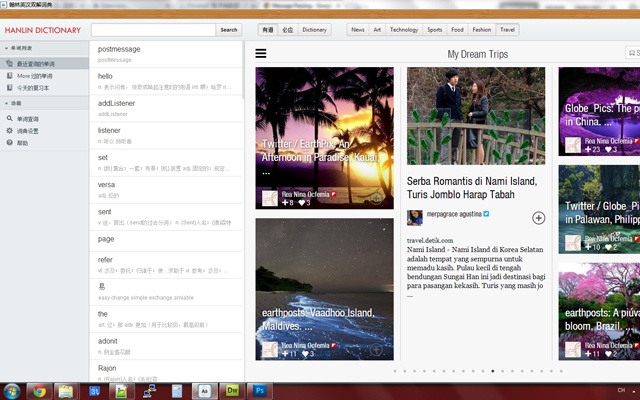Click the Windows Start button

pyautogui.click(x=11, y=391)
